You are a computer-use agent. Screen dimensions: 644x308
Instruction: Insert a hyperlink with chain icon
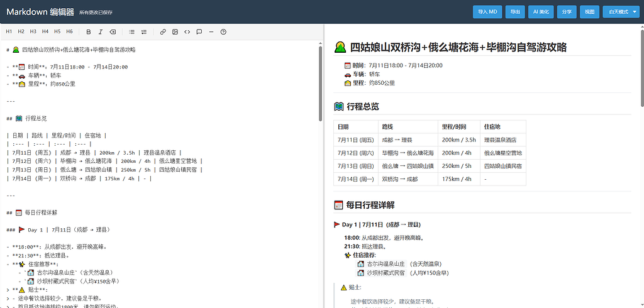[163, 31]
